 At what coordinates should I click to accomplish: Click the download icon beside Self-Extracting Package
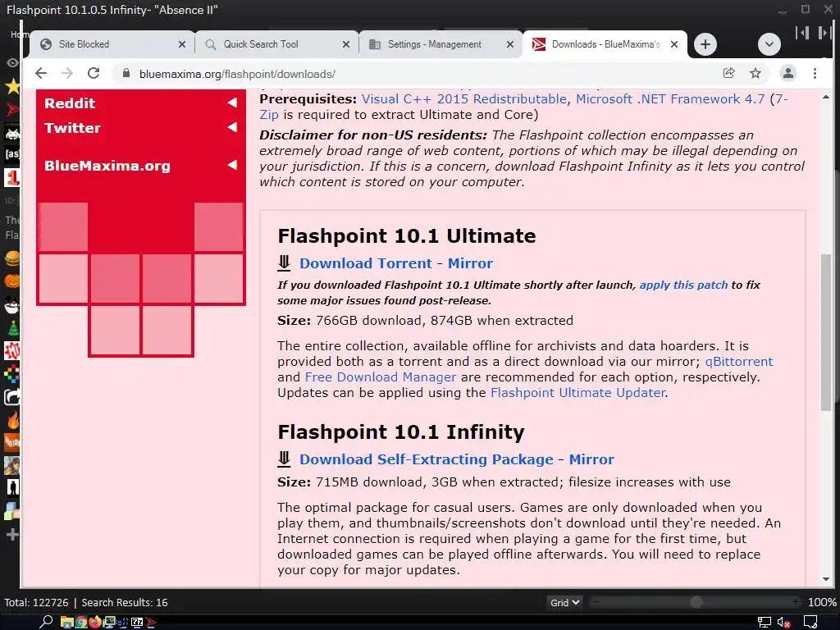click(284, 459)
